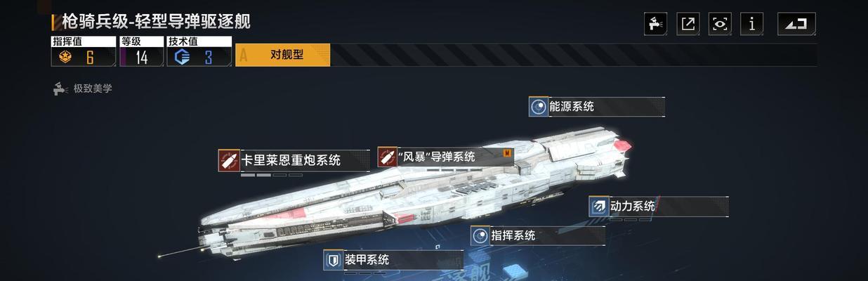Click the 极致美学 skin label
The image size is (868, 281).
pyautogui.click(x=92, y=89)
